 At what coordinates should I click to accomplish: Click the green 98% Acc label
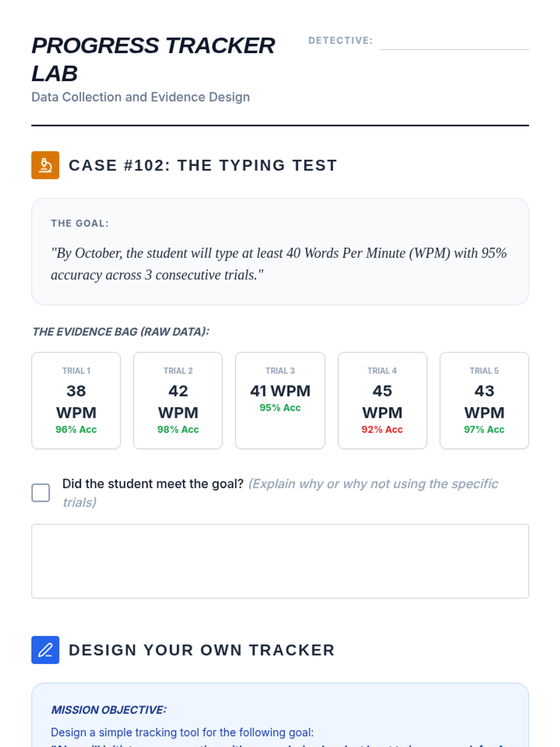(178, 430)
